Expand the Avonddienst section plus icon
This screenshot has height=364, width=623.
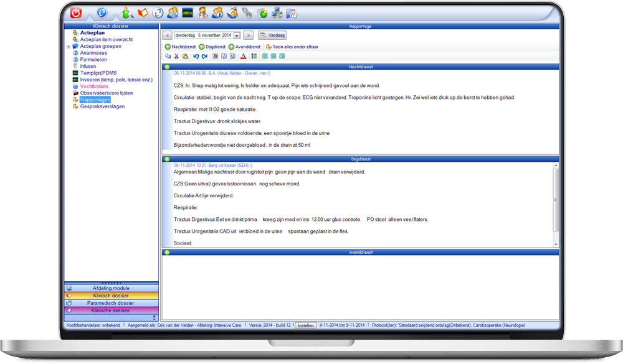pyautogui.click(x=167, y=253)
